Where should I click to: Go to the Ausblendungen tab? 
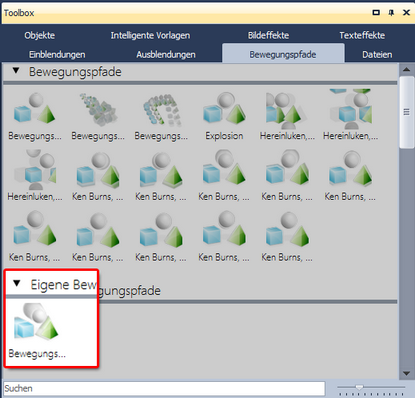tap(166, 54)
